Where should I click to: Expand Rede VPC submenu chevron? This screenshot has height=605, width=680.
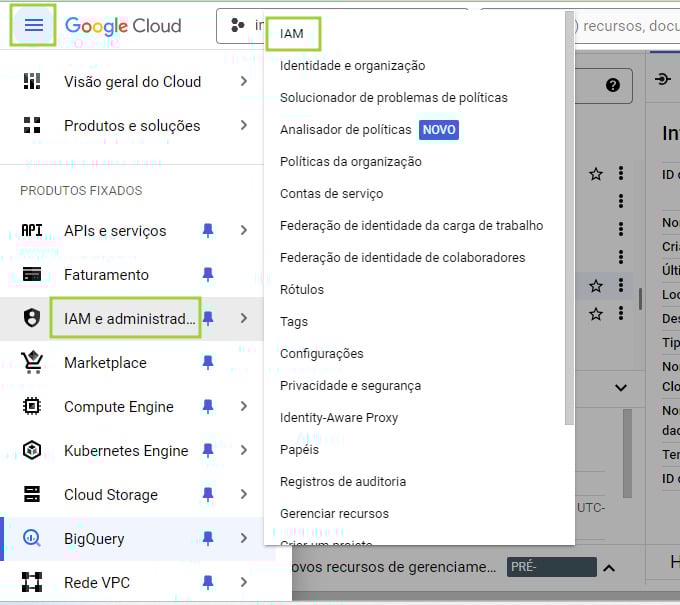244,582
